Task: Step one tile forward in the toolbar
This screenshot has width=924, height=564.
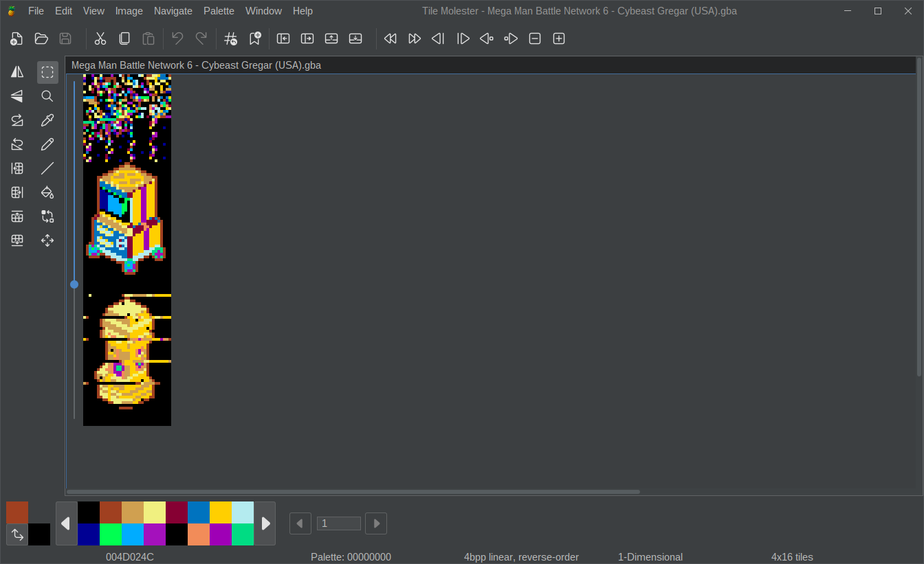Action: pos(511,39)
